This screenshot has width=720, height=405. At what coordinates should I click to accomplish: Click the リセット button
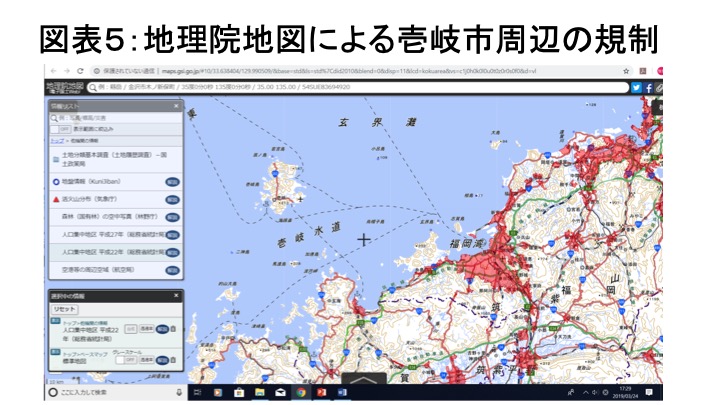64,309
